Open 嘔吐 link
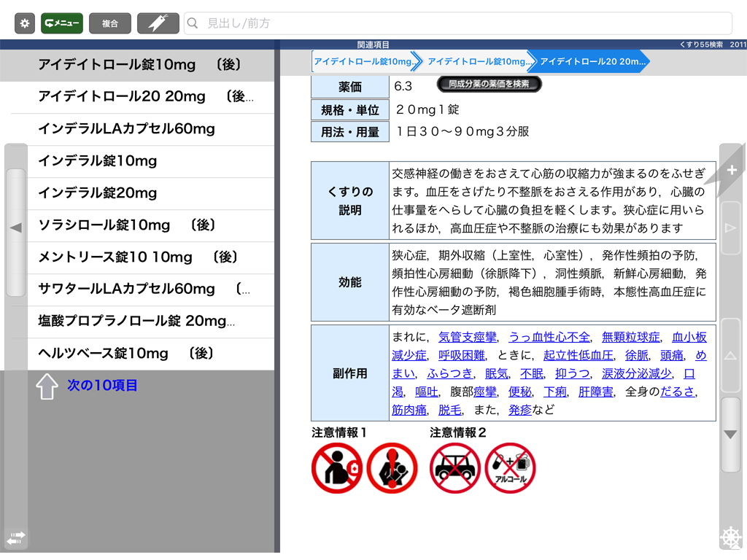 tap(426, 392)
